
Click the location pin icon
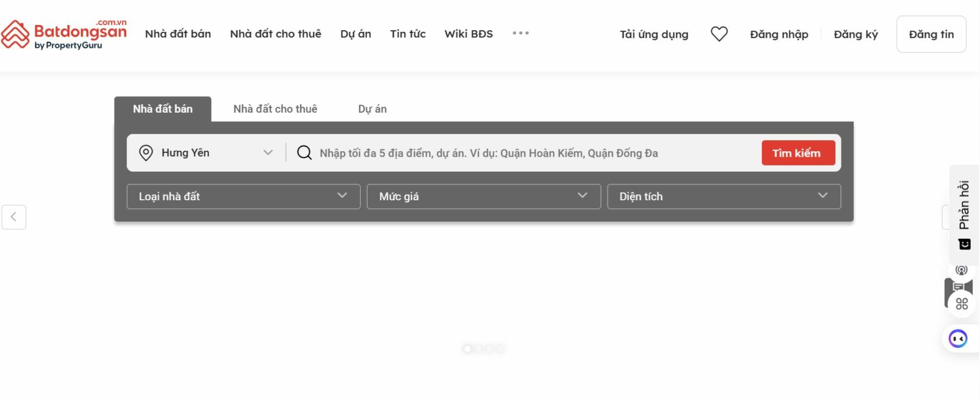[146, 153]
